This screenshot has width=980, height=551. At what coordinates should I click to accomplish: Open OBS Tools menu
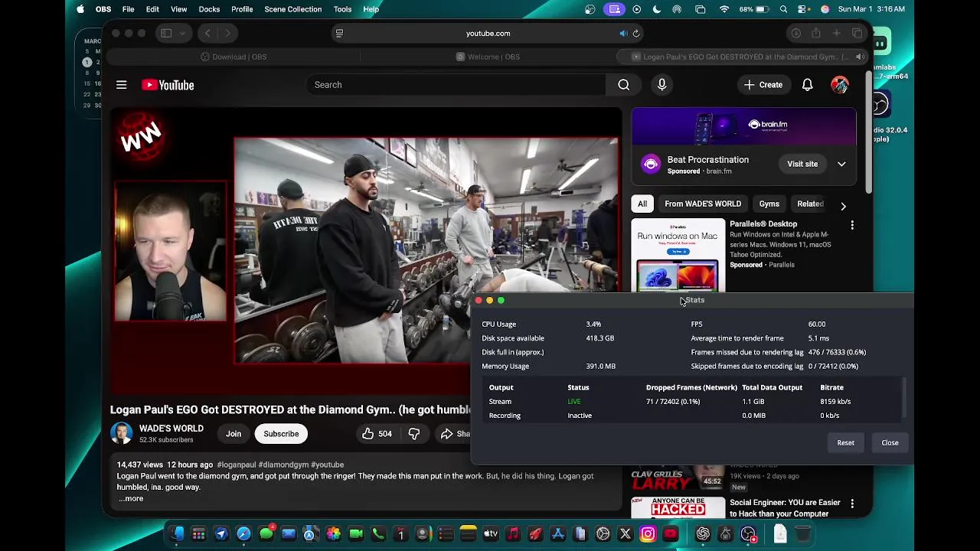pyautogui.click(x=342, y=9)
